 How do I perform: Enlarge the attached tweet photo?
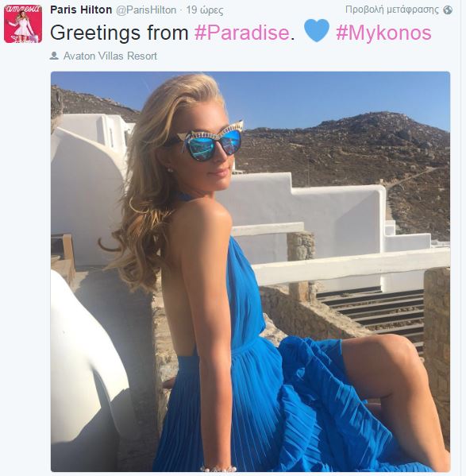click(x=250, y=272)
